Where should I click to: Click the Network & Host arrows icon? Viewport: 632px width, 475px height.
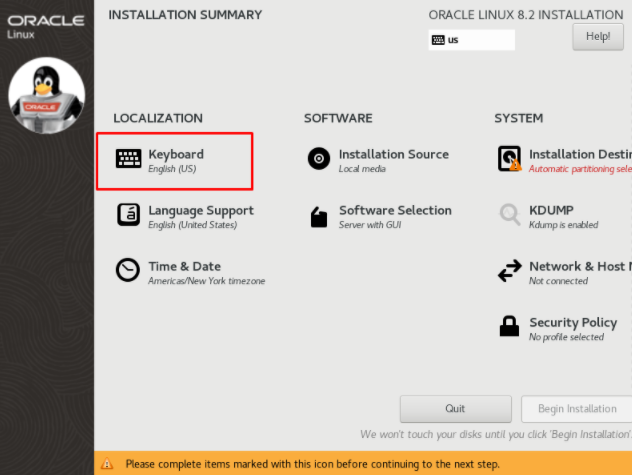[509, 271]
